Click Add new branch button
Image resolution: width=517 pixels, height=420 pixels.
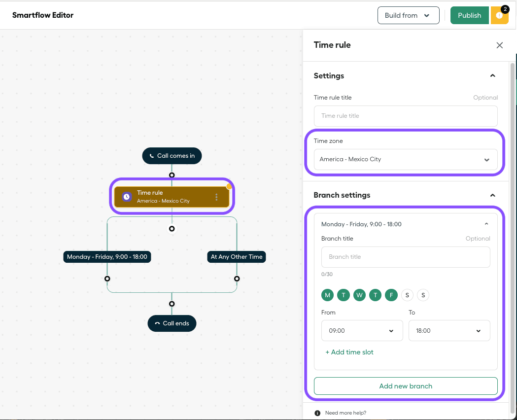[405, 386]
